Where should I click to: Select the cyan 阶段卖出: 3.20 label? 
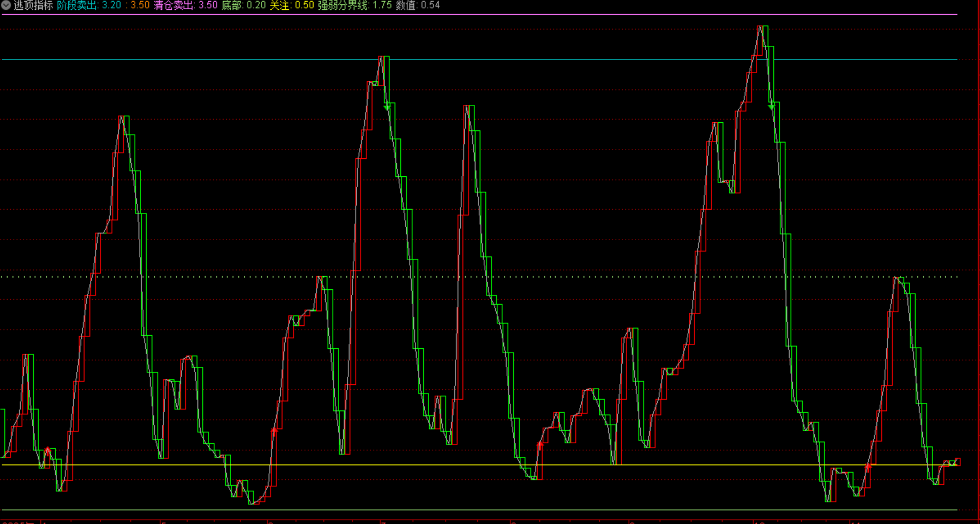click(89, 5)
